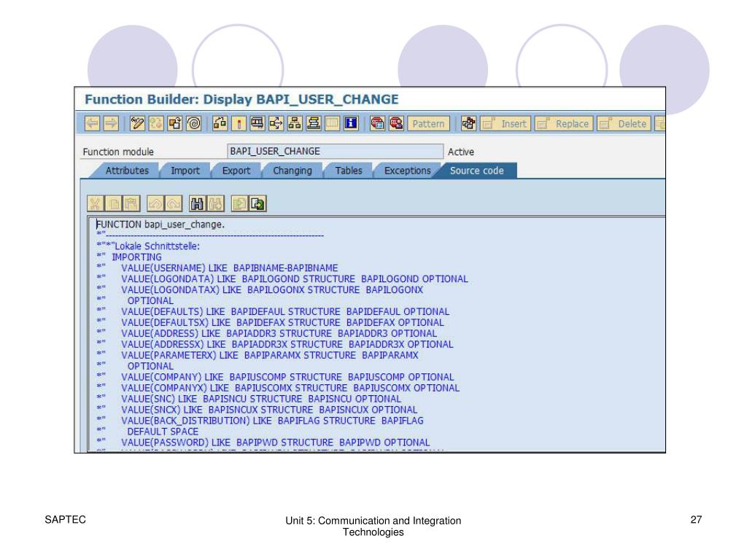Click the IMPORTING keyword line
Screen dimensions: 747x560
[x=129, y=257]
